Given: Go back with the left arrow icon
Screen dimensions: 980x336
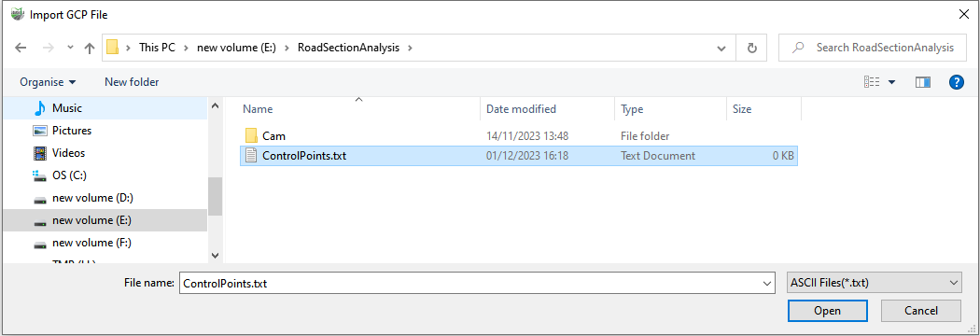Looking at the screenshot, I should [x=21, y=49].
